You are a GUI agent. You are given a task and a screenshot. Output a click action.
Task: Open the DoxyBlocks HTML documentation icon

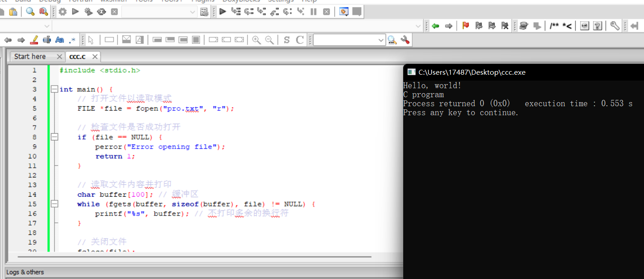(x=585, y=26)
